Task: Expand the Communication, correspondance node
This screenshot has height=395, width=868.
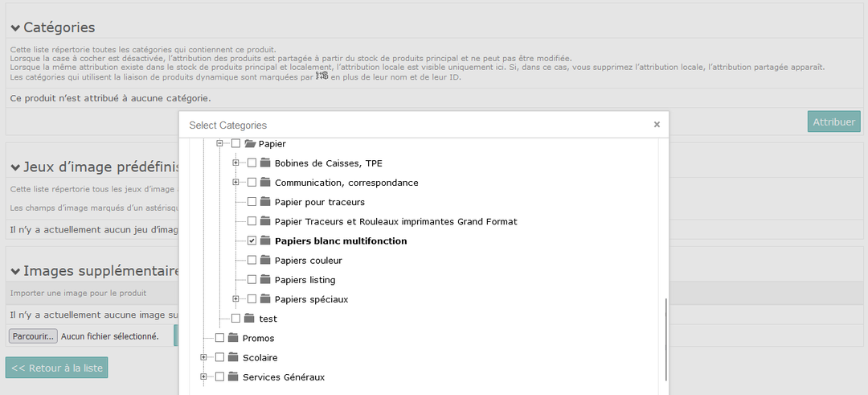Action: [x=235, y=183]
